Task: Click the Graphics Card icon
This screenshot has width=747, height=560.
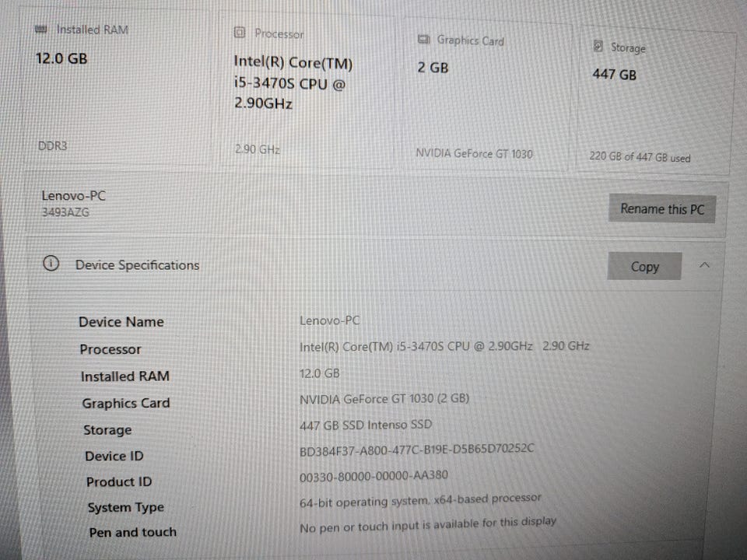Action: pyautogui.click(x=423, y=39)
